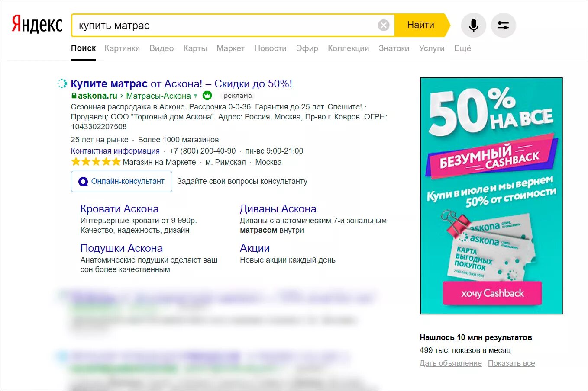Viewport: 588px width, 391px height.
Task: Open the Ещё tab dropdown
Action: pyautogui.click(x=462, y=48)
